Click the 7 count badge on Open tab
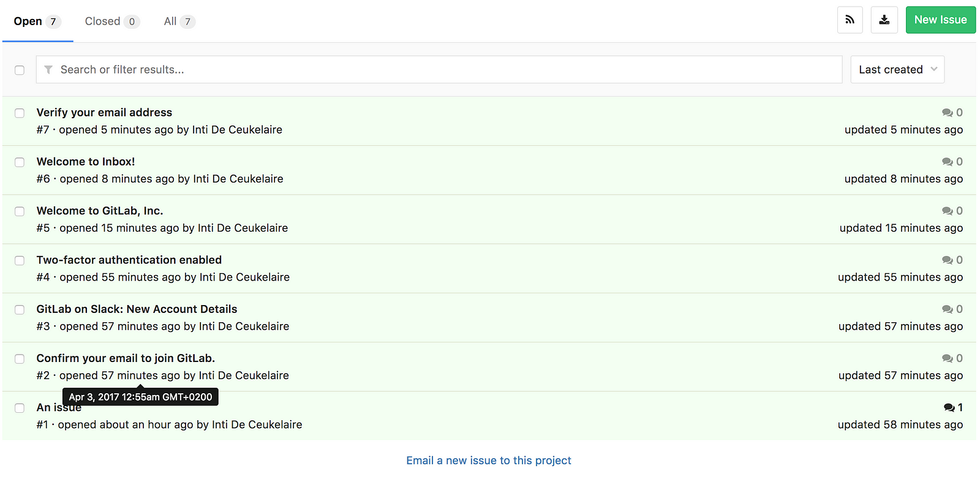The image size is (980, 490). pyautogui.click(x=53, y=22)
